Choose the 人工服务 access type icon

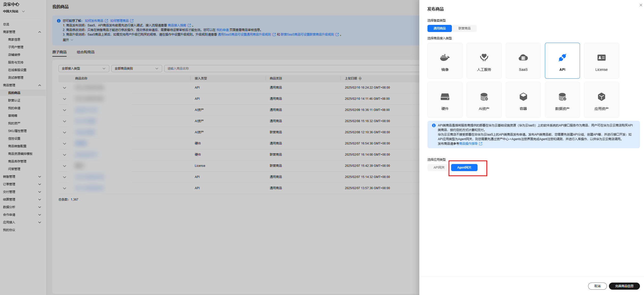(484, 61)
